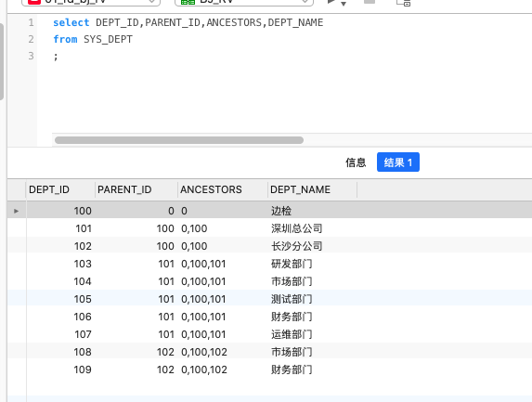This screenshot has height=402, width=532.
Task: Open the database selector dropdown
Action: [243, 2]
